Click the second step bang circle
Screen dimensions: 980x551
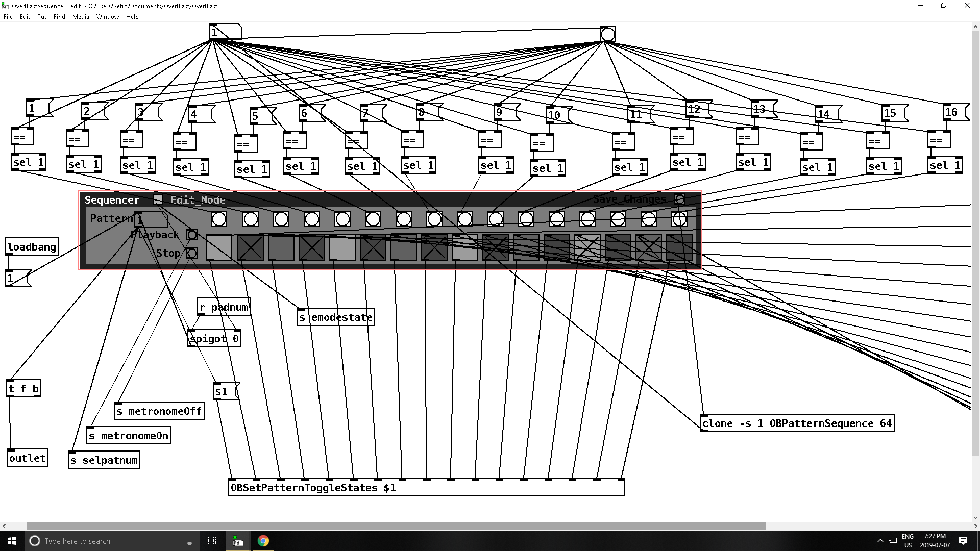[251, 219]
